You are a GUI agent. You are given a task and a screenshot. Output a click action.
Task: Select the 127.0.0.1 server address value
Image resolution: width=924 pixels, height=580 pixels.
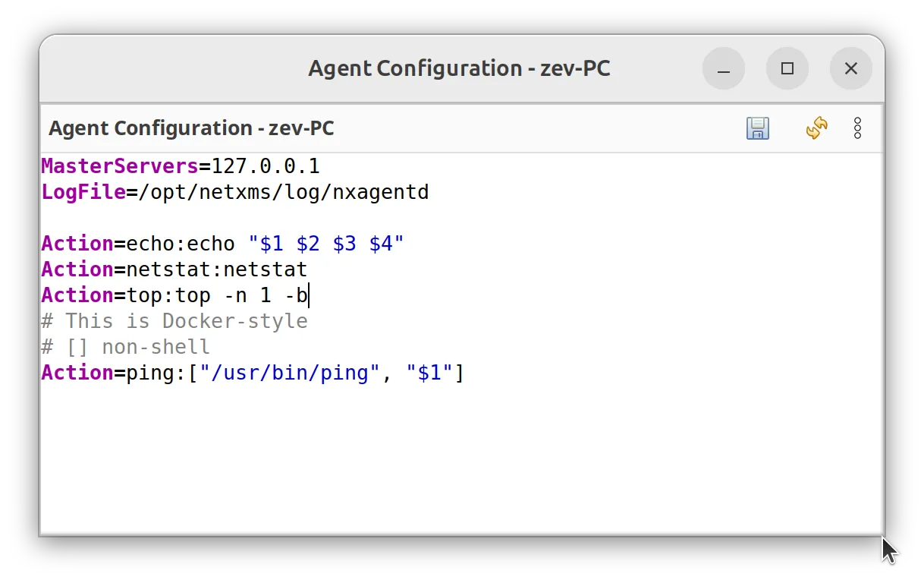[x=264, y=165]
